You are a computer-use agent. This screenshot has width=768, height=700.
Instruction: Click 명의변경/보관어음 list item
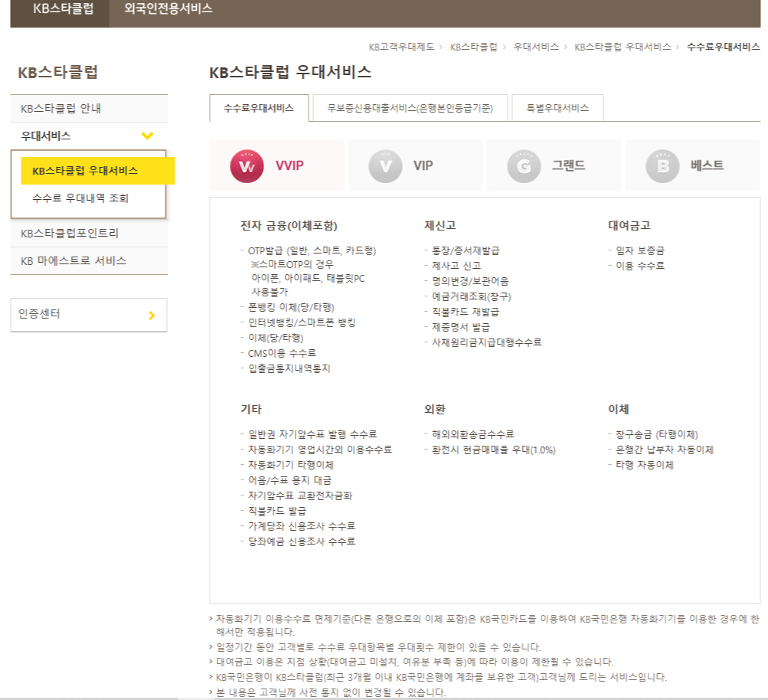(470, 281)
